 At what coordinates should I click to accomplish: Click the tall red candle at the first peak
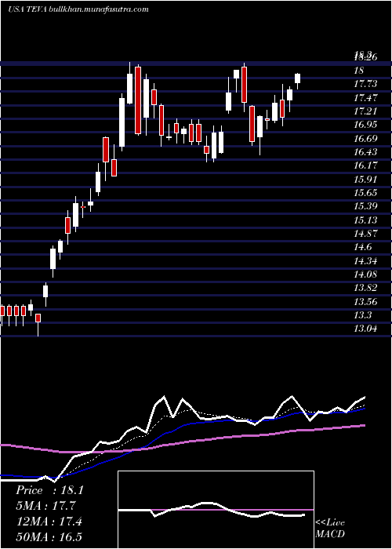[138, 100]
